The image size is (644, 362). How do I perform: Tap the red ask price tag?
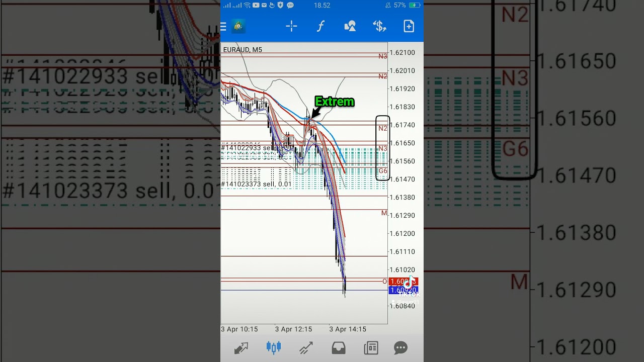pos(404,282)
